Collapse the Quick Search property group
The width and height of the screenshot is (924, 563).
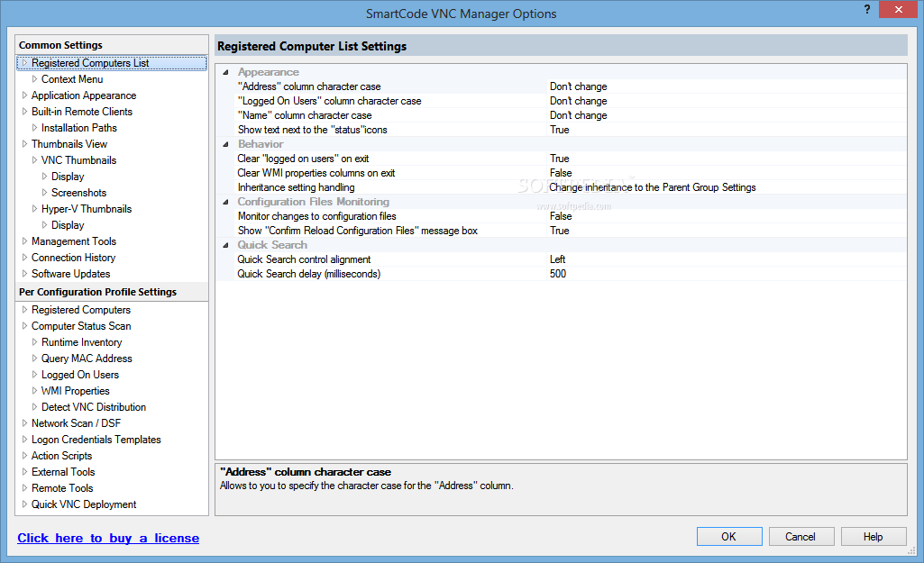coord(225,245)
